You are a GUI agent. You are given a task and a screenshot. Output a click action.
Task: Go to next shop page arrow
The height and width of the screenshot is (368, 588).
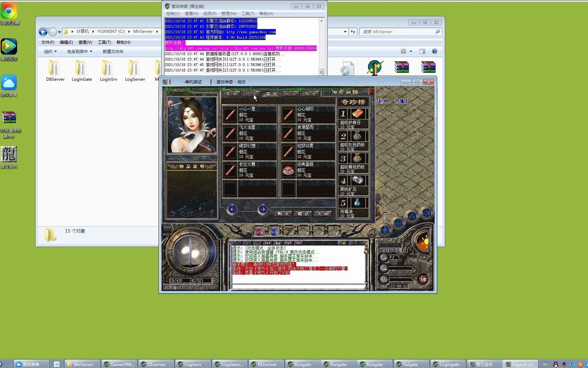(262, 209)
